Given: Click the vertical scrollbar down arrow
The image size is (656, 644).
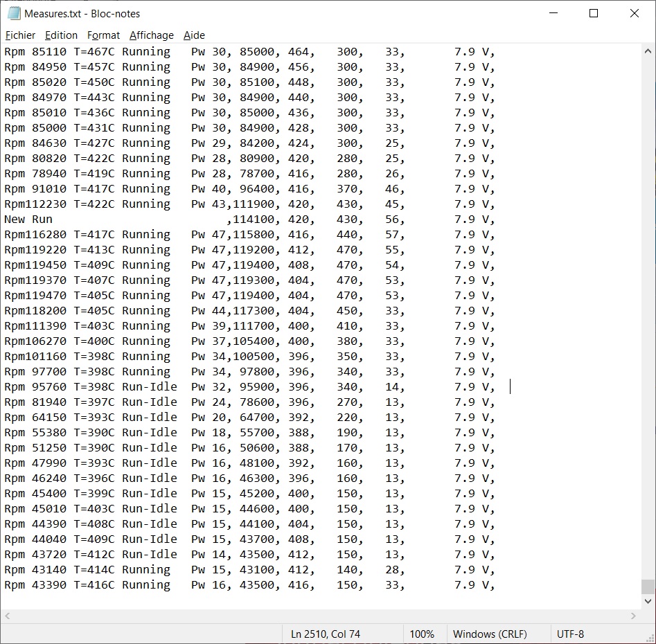Looking at the screenshot, I should (x=648, y=601).
